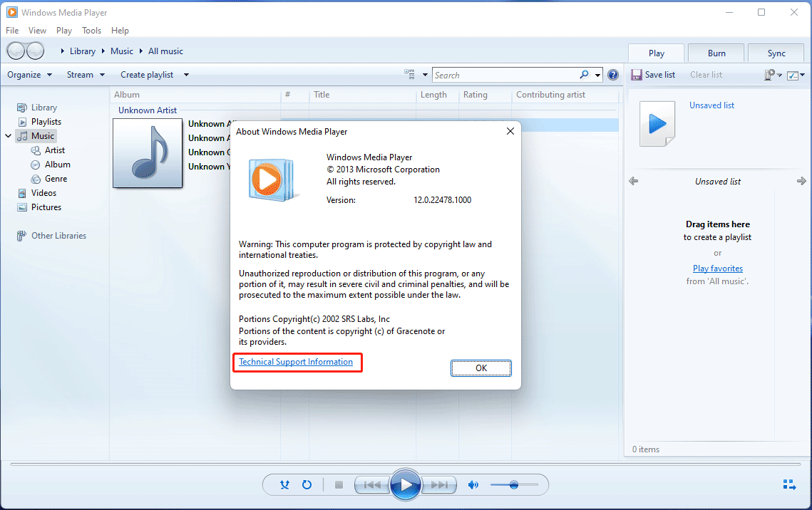The width and height of the screenshot is (812, 510).
Task: Click the playlist play thumbnail
Action: point(657,124)
